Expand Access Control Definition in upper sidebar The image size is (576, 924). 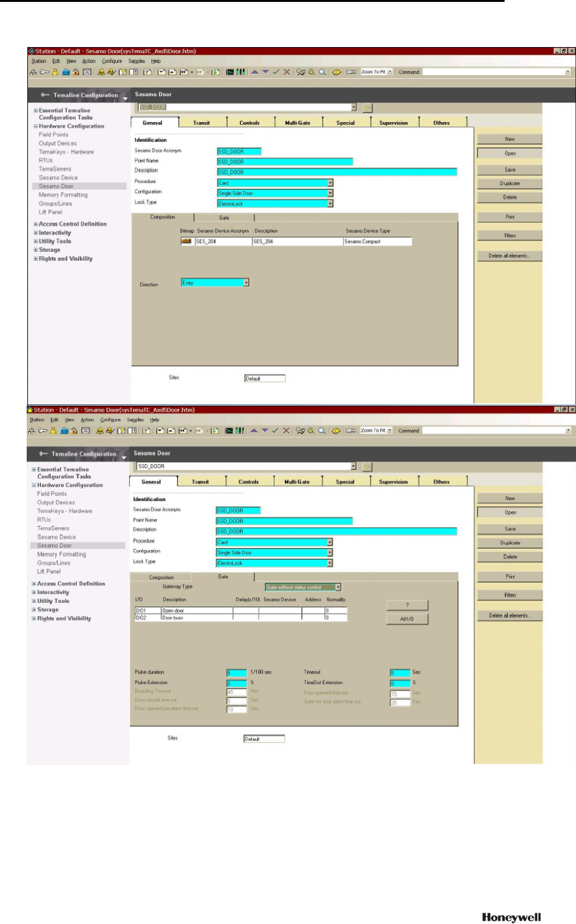(x=36, y=224)
